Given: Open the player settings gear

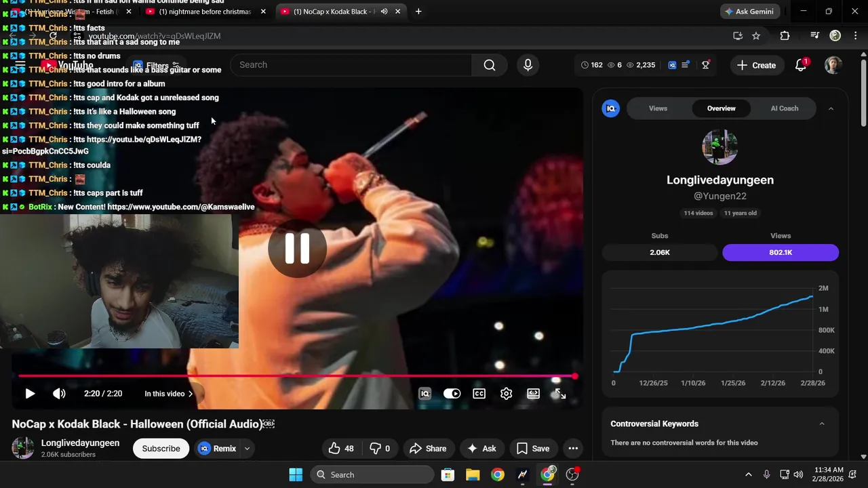Looking at the screenshot, I should tap(507, 394).
